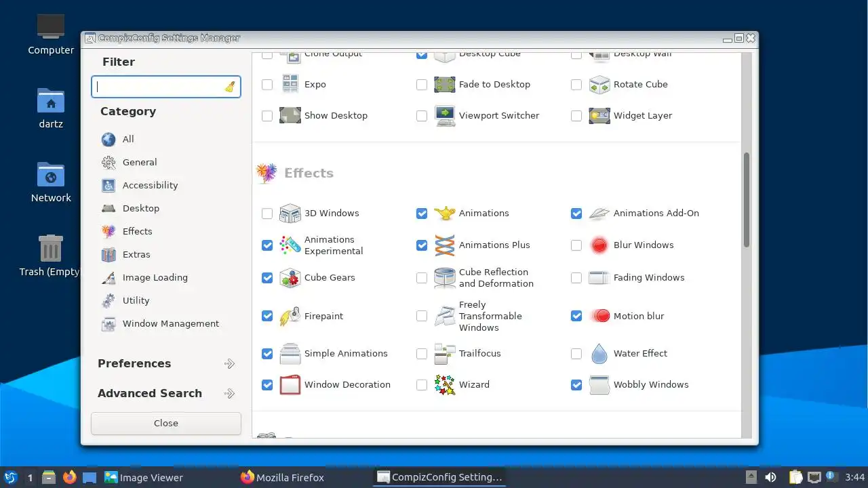Open the Cube Gears plugin icon
The height and width of the screenshot is (488, 868).
[x=290, y=278]
